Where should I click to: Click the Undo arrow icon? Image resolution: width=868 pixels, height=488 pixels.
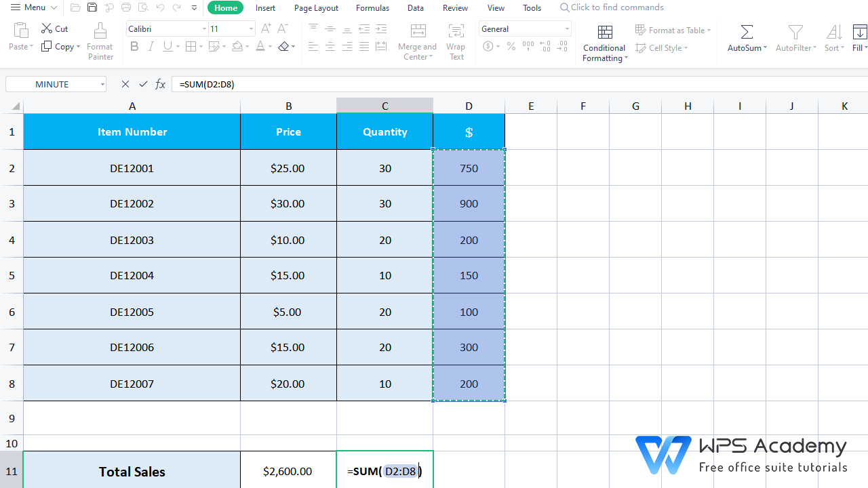[160, 8]
